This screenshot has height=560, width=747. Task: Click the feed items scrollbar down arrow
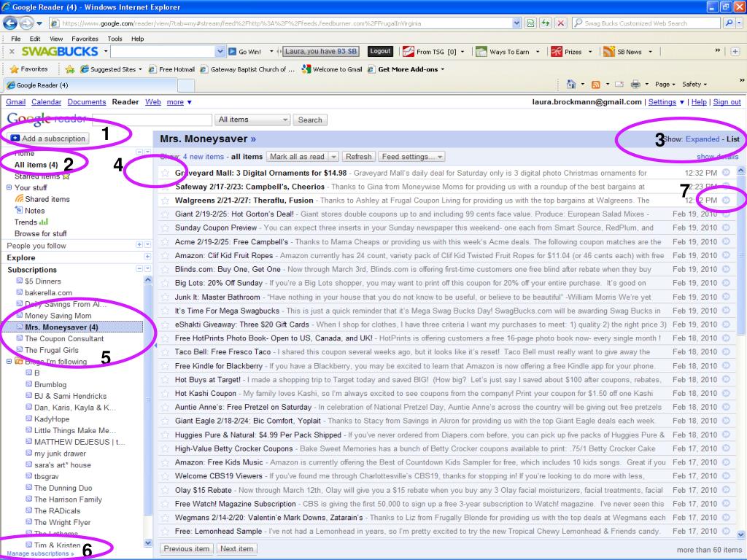(741, 534)
